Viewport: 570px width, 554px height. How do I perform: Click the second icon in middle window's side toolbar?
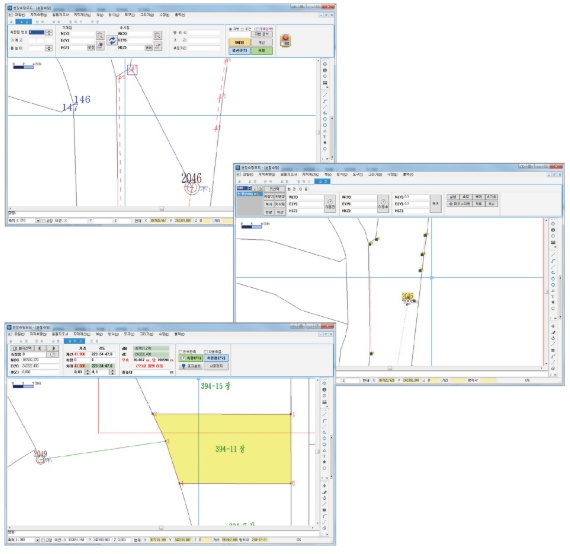[x=553, y=230]
